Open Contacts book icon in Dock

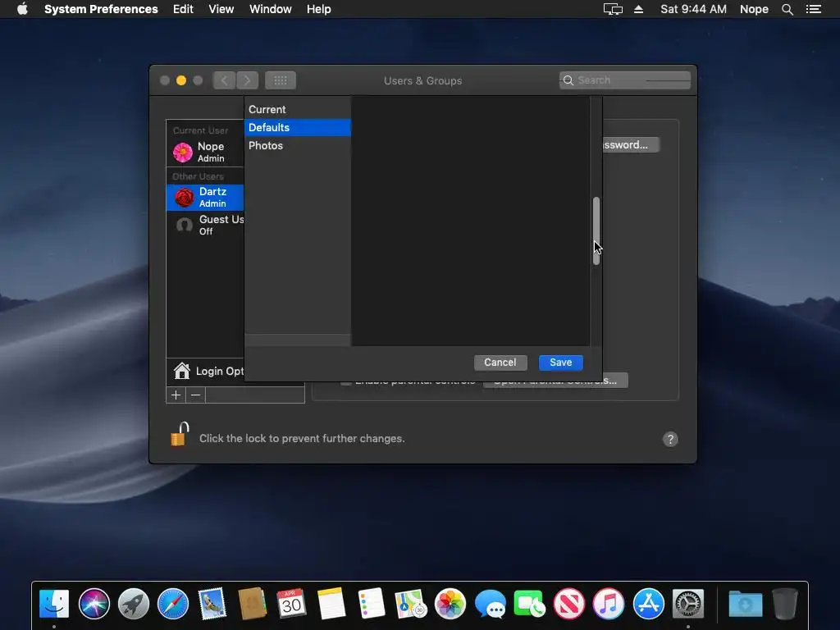(x=253, y=604)
